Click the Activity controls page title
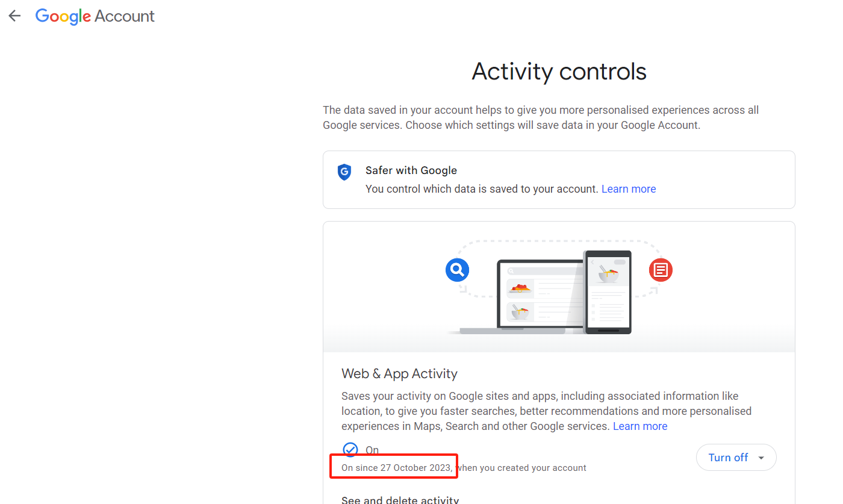Image resolution: width=843 pixels, height=504 pixels. point(559,72)
